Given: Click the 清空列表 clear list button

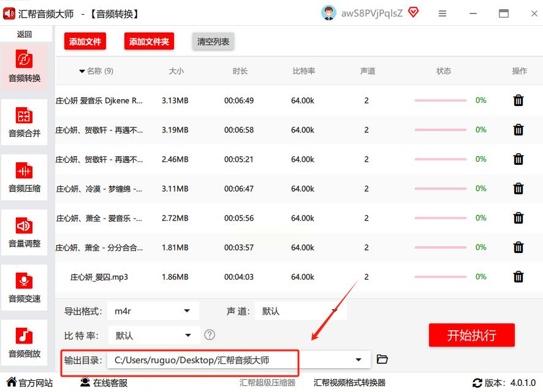Looking at the screenshot, I should pyautogui.click(x=213, y=42).
